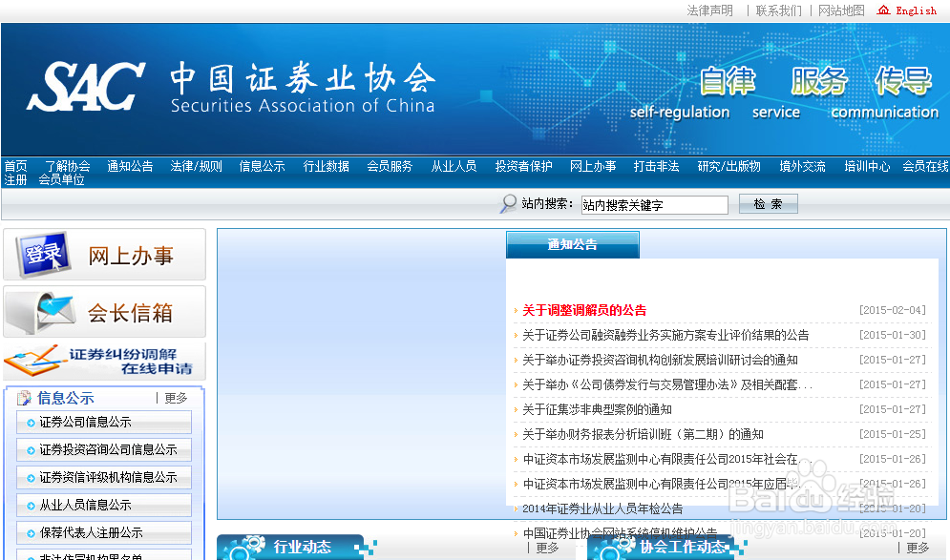Open 法律声明 link at top
Image resolution: width=950 pixels, height=560 pixels.
[710, 10]
